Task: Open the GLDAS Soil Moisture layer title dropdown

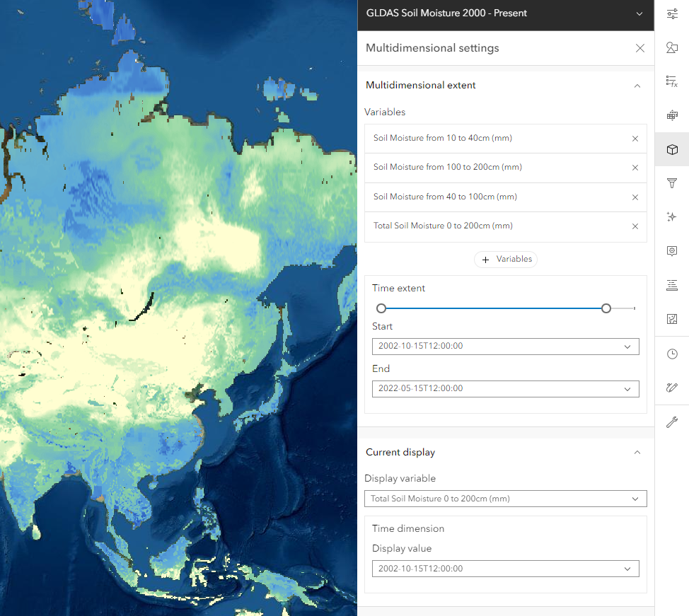Action: pos(639,13)
